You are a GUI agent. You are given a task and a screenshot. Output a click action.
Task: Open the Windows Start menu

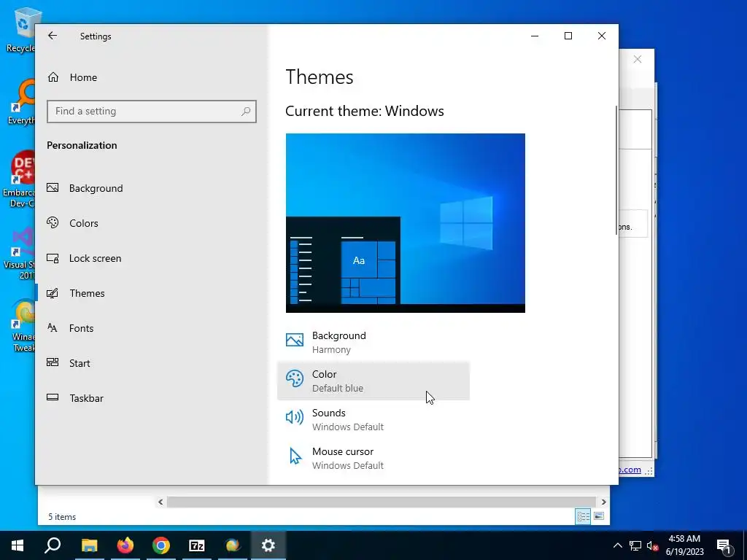[x=18, y=545]
